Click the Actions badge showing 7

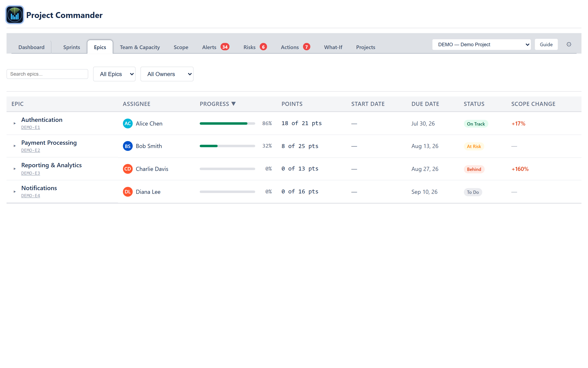pos(306,47)
